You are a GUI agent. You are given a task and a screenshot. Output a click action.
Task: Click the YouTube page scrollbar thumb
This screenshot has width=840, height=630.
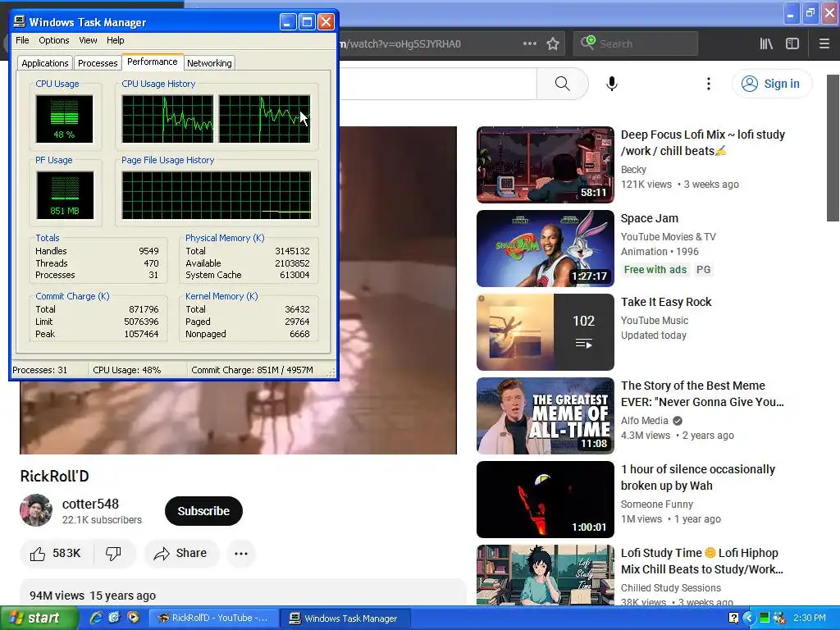pyautogui.click(x=833, y=148)
